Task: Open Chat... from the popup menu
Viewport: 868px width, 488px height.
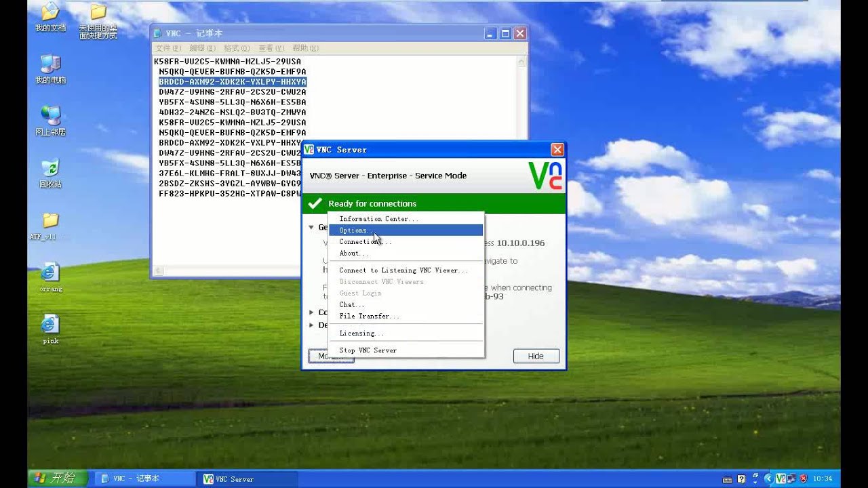Action: [x=406, y=305]
